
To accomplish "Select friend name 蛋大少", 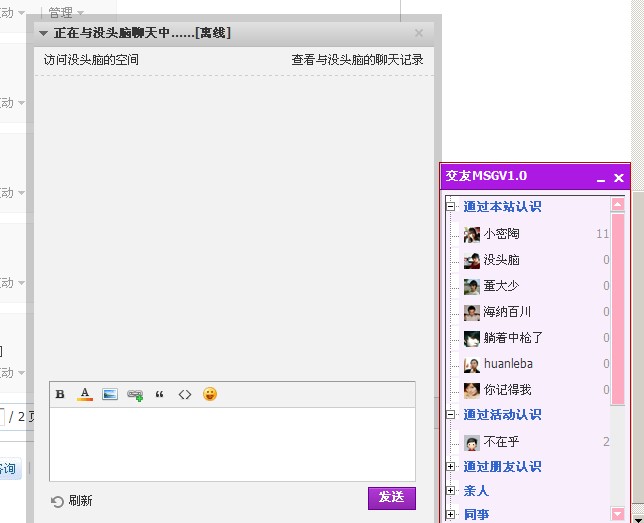I will tap(501, 286).
